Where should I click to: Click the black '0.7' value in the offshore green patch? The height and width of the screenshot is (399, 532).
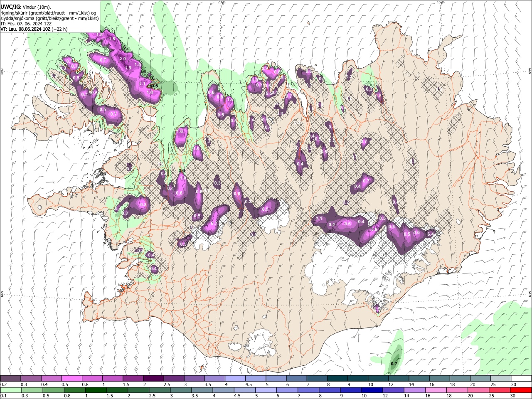pyautogui.click(x=394, y=364)
